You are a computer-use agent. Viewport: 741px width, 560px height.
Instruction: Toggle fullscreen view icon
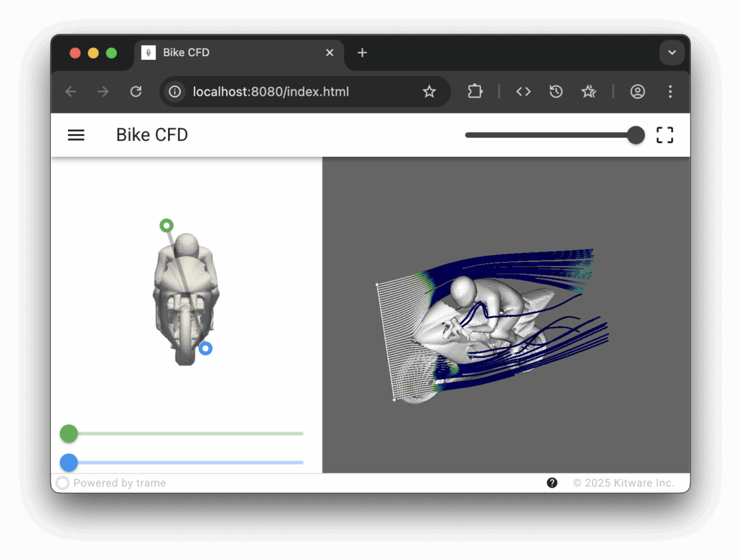664,135
